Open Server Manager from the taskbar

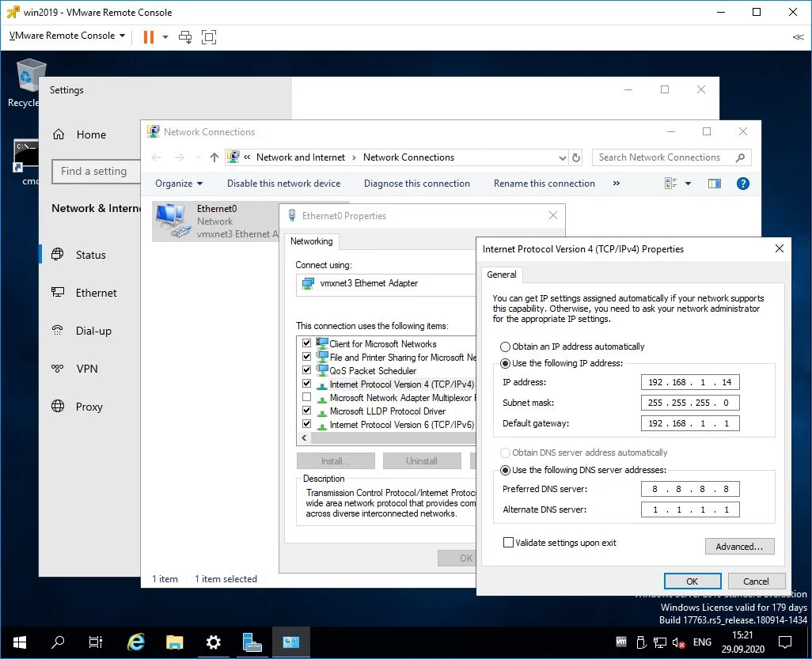(252, 642)
